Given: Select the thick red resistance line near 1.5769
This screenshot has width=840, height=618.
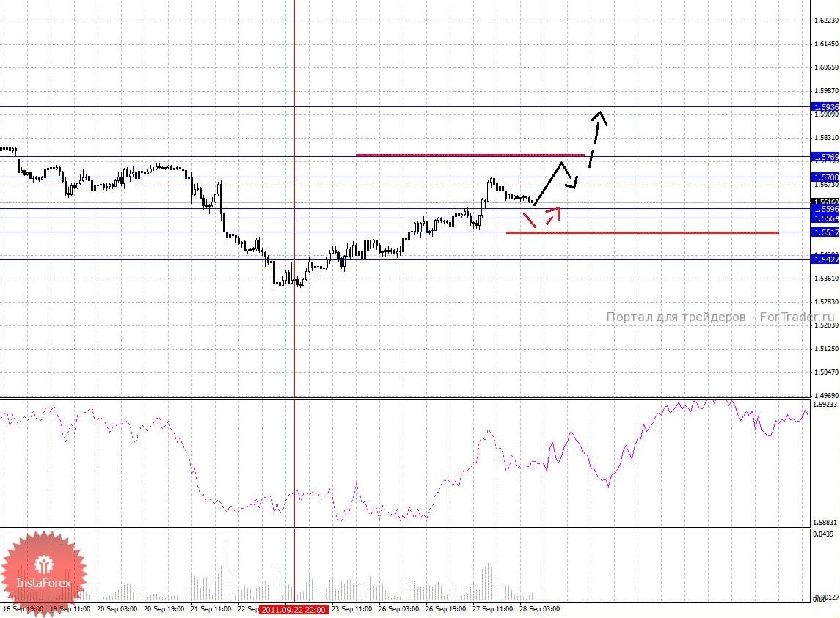Looking at the screenshot, I should (470, 155).
